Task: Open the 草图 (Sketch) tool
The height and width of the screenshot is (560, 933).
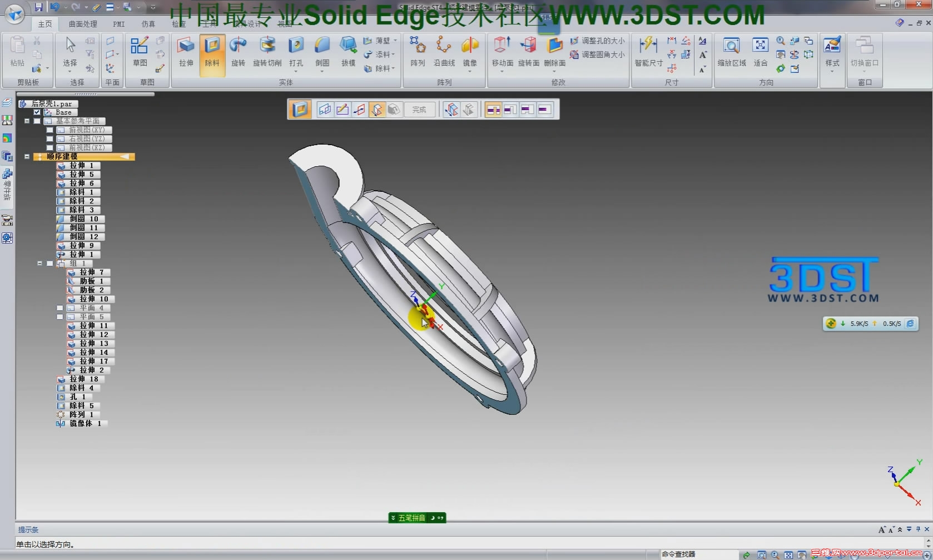Action: click(141, 49)
